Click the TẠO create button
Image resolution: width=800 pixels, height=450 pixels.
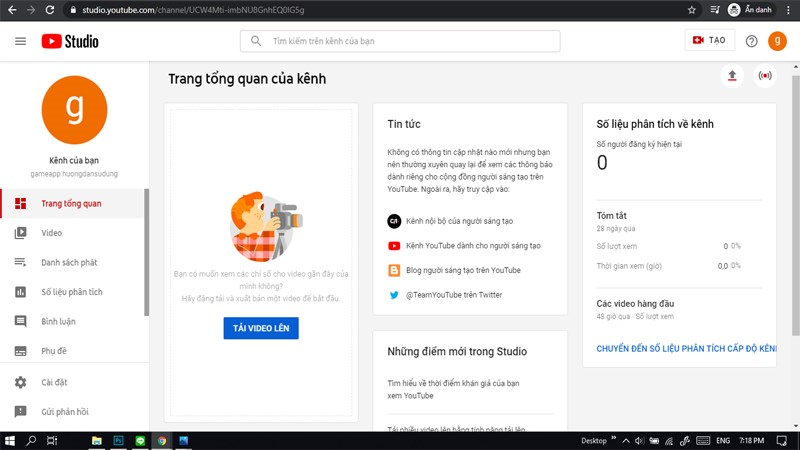pyautogui.click(x=709, y=40)
